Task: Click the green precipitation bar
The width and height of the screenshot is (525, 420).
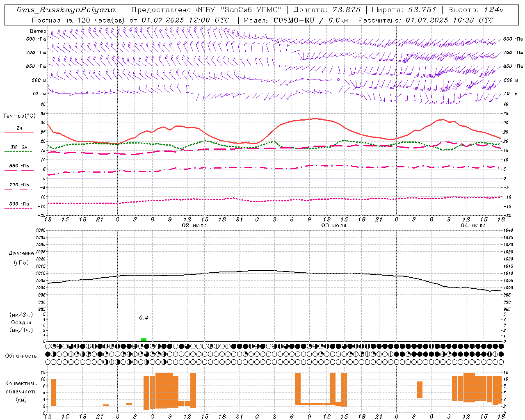Action: click(x=144, y=340)
